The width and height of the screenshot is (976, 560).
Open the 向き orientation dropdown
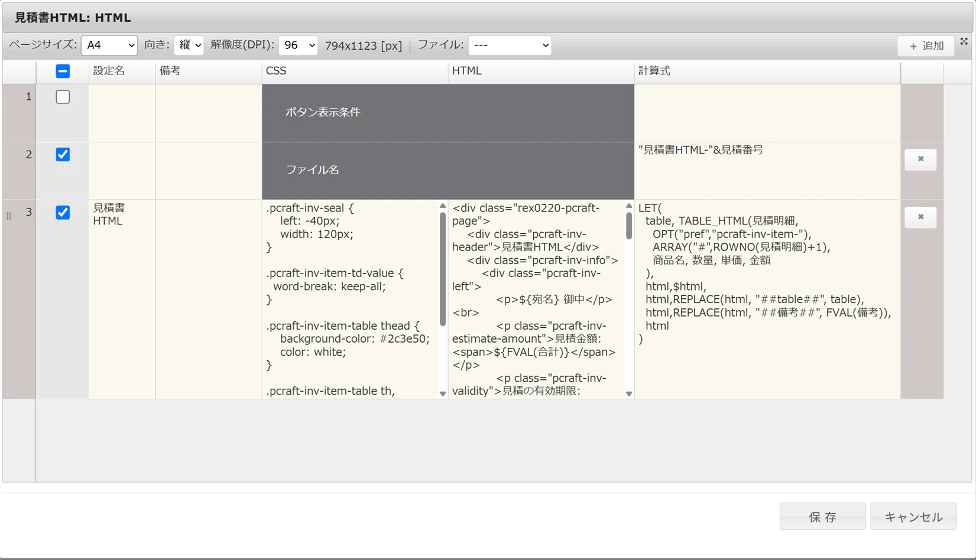[189, 45]
